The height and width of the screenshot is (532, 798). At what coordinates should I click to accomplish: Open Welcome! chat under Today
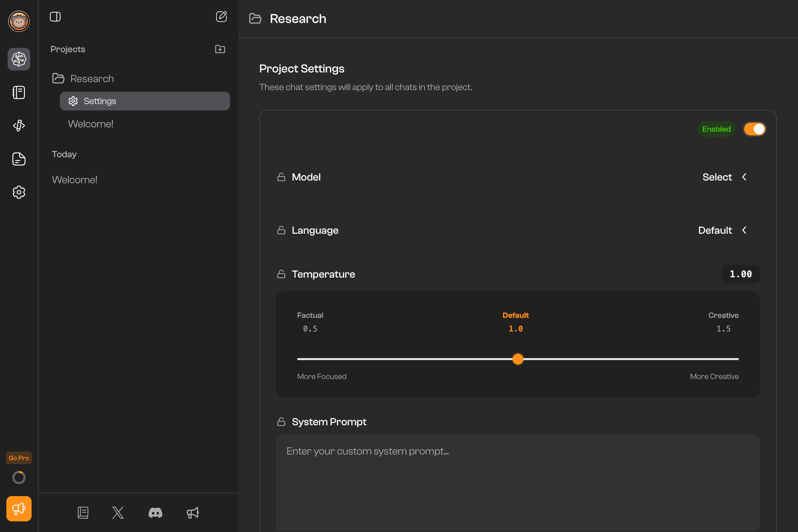click(x=74, y=180)
